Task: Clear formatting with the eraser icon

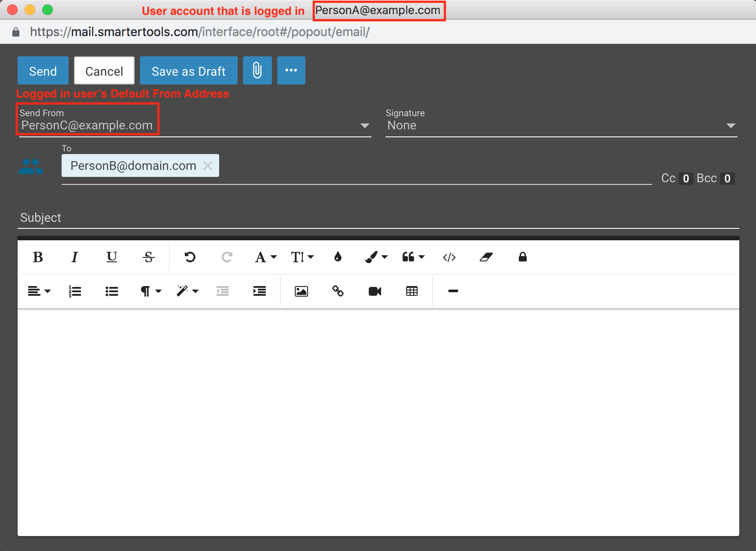Action: [x=486, y=257]
